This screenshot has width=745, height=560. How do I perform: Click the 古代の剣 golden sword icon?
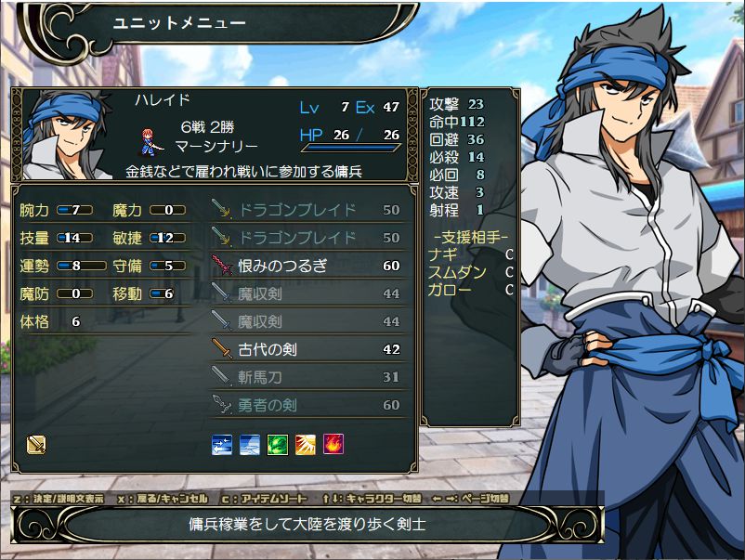[221, 349]
